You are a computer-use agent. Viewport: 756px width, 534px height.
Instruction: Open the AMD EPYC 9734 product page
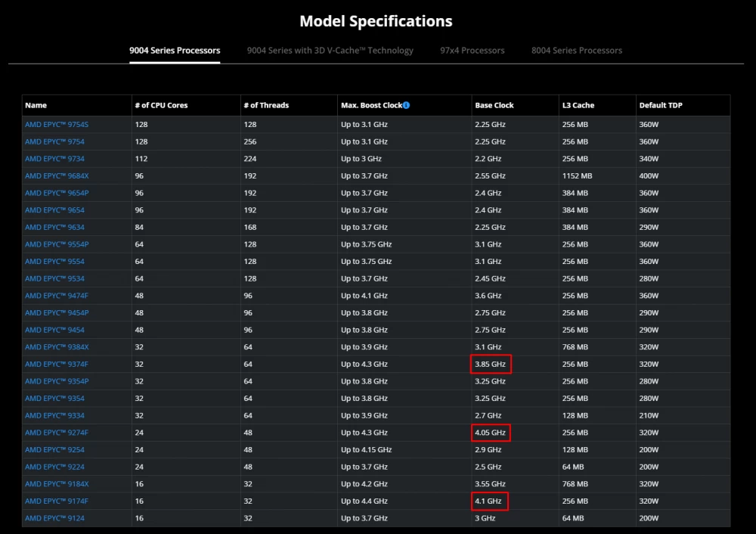click(x=54, y=159)
